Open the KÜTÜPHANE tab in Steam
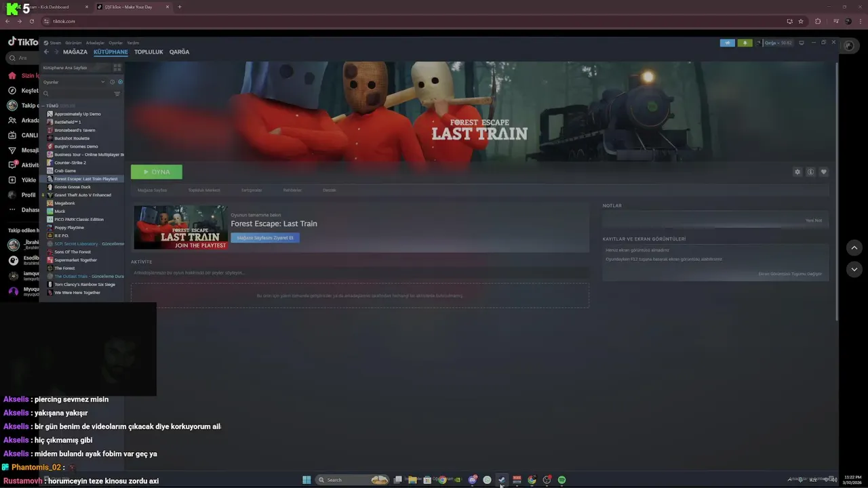This screenshot has height=488, width=868. (111, 52)
